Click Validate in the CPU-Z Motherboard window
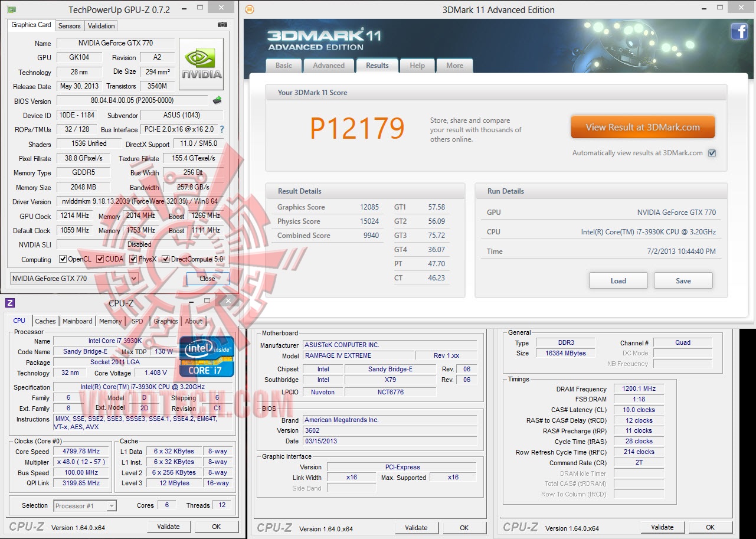 pyautogui.click(x=416, y=528)
